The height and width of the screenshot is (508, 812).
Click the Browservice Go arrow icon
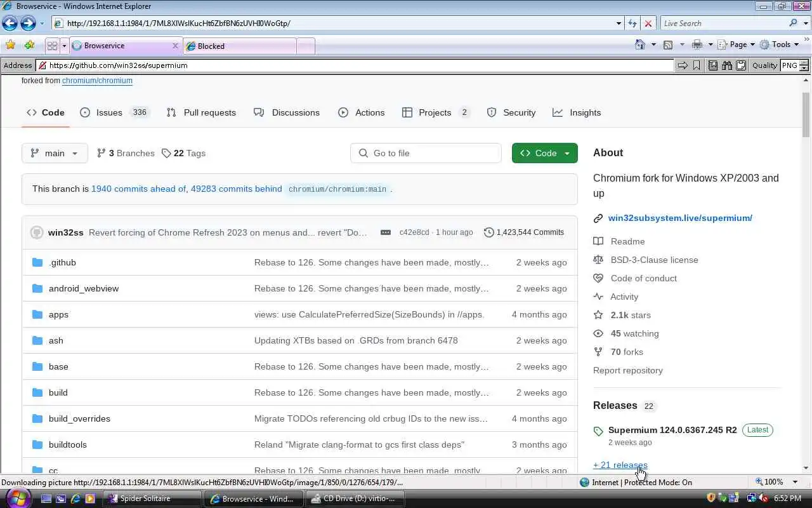pos(683,65)
